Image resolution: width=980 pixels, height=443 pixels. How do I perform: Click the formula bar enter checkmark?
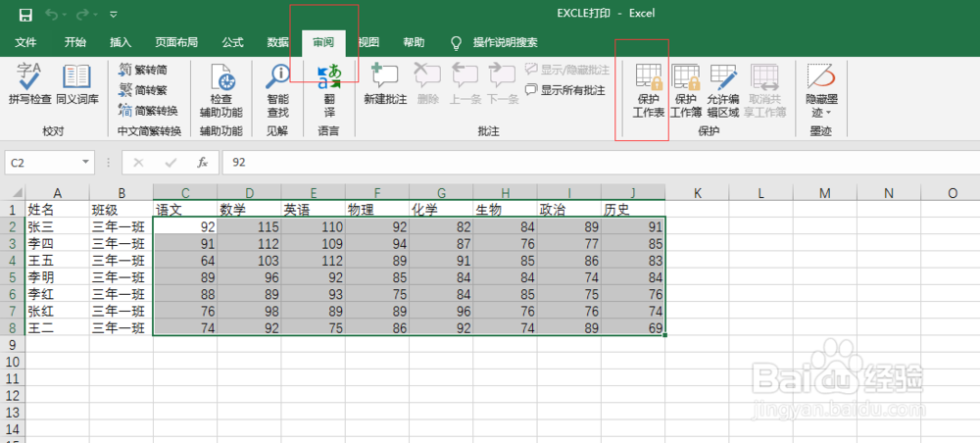click(171, 163)
